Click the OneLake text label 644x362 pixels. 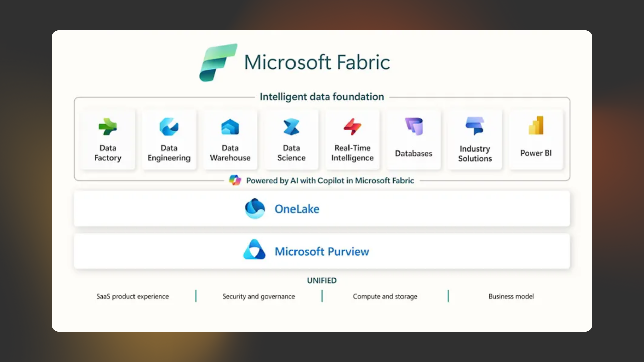(x=297, y=209)
